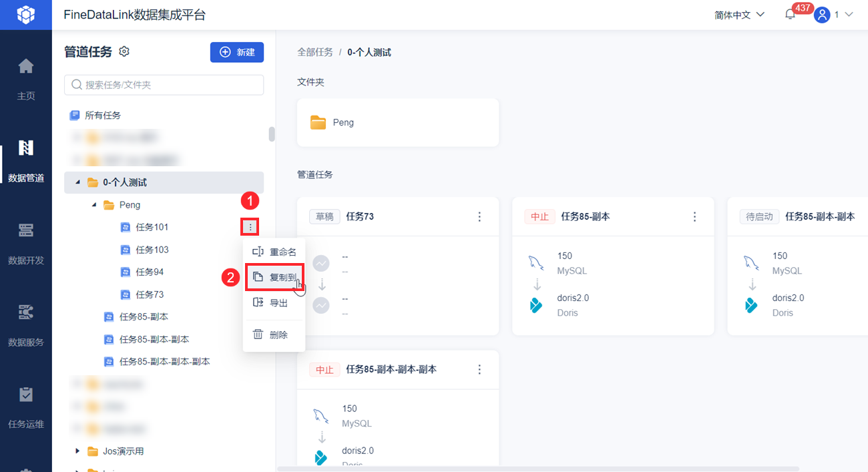Open more options on 任务73 card
The height and width of the screenshot is (472, 868).
[x=479, y=217]
